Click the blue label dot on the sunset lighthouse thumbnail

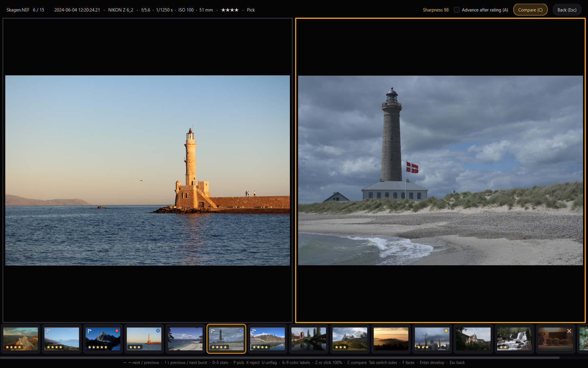[158, 331]
